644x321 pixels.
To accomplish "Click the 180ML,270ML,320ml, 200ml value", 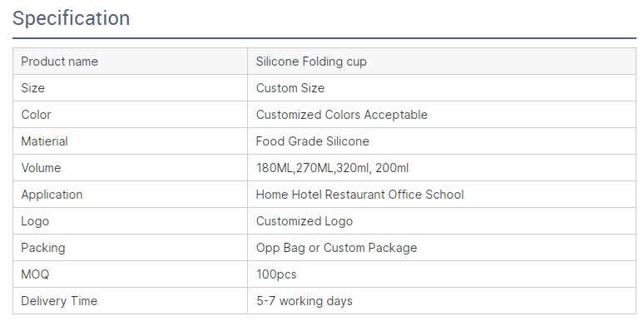I will [332, 168].
